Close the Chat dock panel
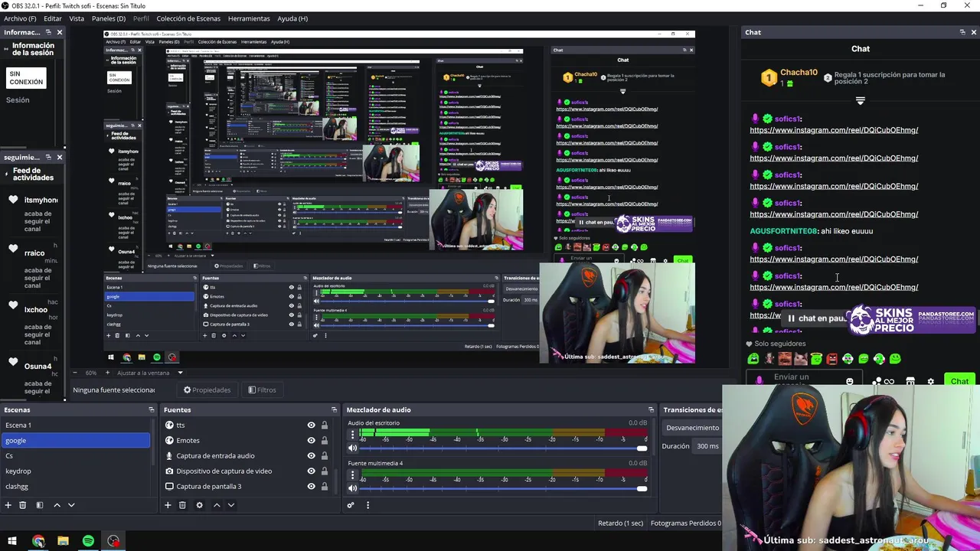 [973, 32]
